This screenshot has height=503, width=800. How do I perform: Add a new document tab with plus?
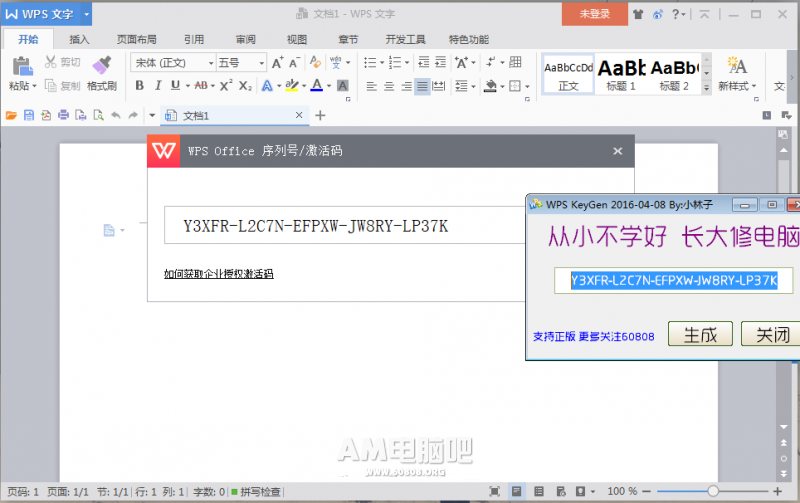(320, 115)
